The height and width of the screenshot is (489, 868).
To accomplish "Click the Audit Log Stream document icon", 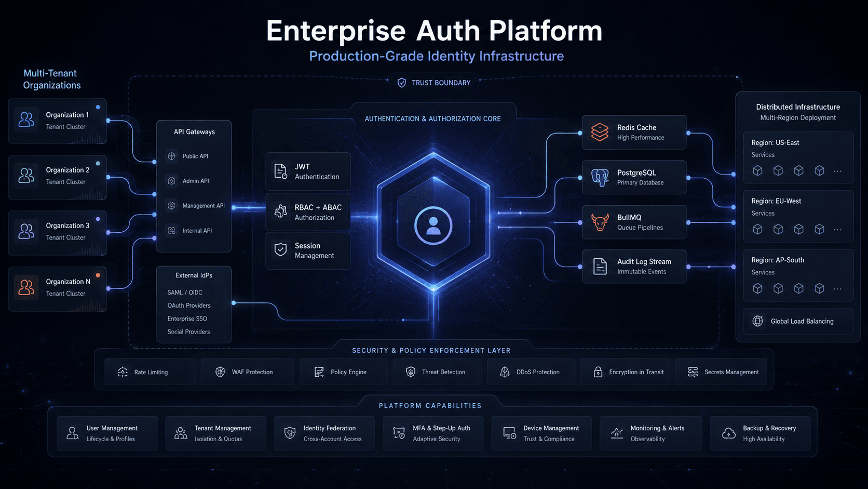I will pyautogui.click(x=600, y=267).
